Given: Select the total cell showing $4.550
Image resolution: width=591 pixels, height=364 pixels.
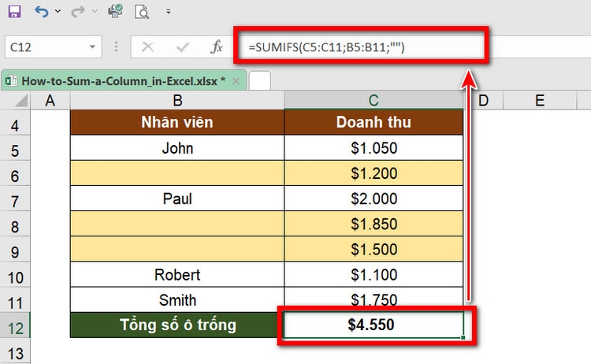Looking at the screenshot, I should click(374, 325).
